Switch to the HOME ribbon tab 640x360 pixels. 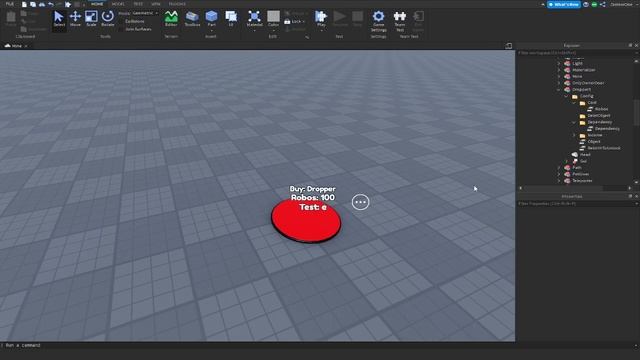point(97,4)
